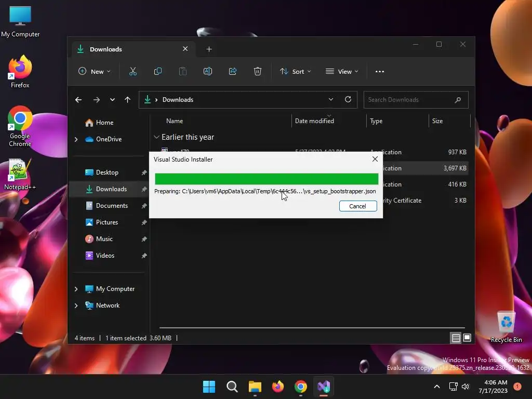Viewport: 532px width, 399px height.
Task: Open taskbar Search
Action: [232, 387]
